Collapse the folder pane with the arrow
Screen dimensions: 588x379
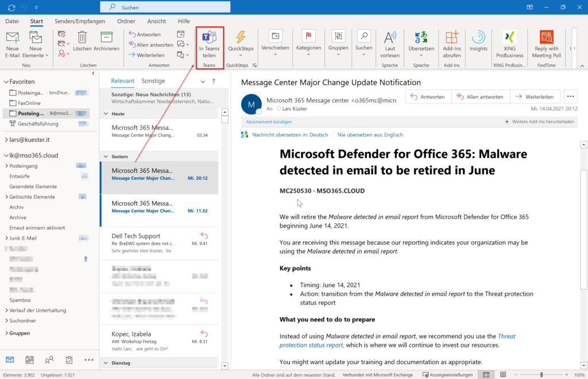coord(93,74)
